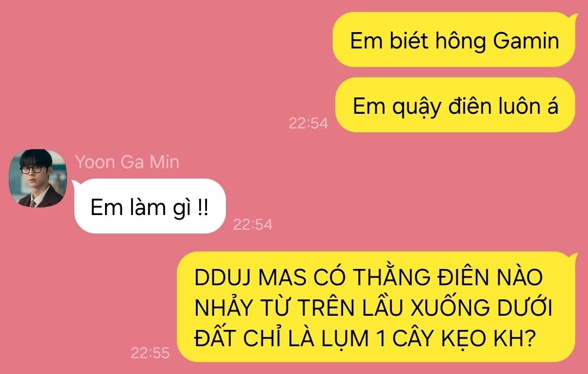Click the sender name Yoon Ga Min
The height and width of the screenshot is (374, 588).
(x=127, y=162)
